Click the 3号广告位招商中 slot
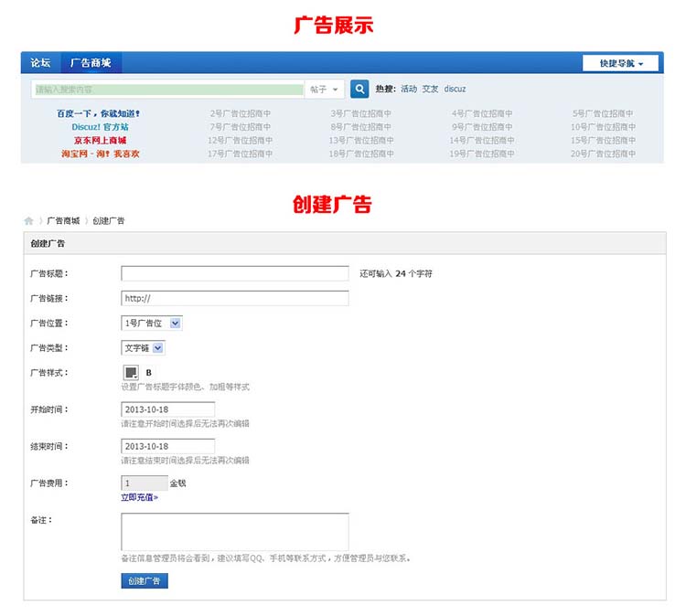686x616 pixels. coord(361,113)
